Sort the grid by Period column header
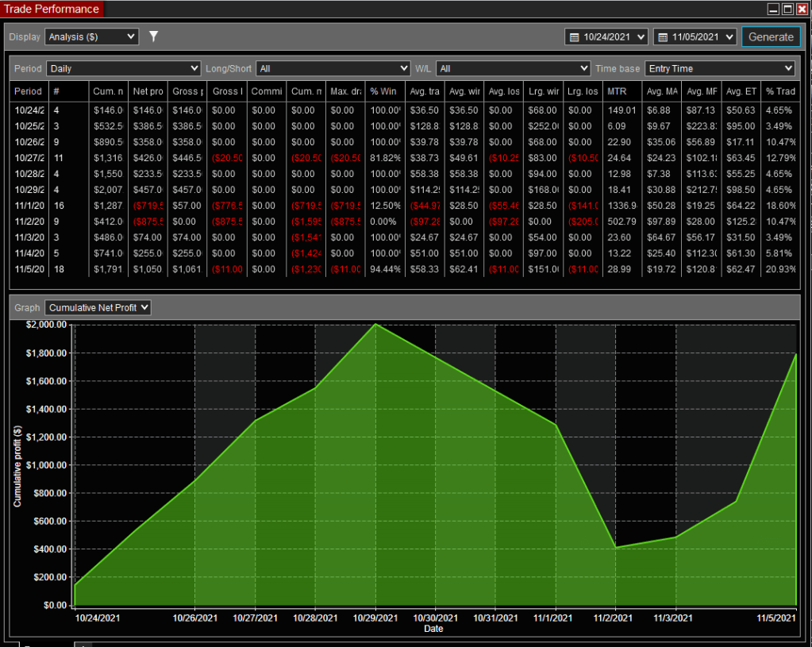 (29, 91)
